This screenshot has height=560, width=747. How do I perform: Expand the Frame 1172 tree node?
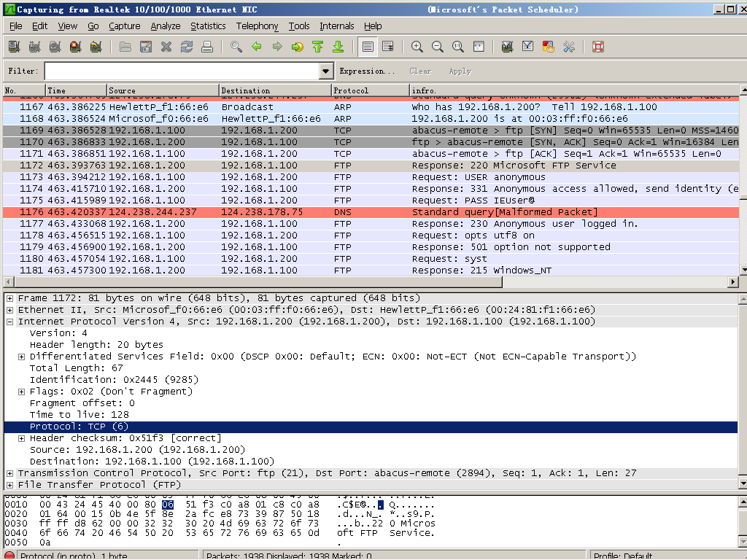pos(9,298)
